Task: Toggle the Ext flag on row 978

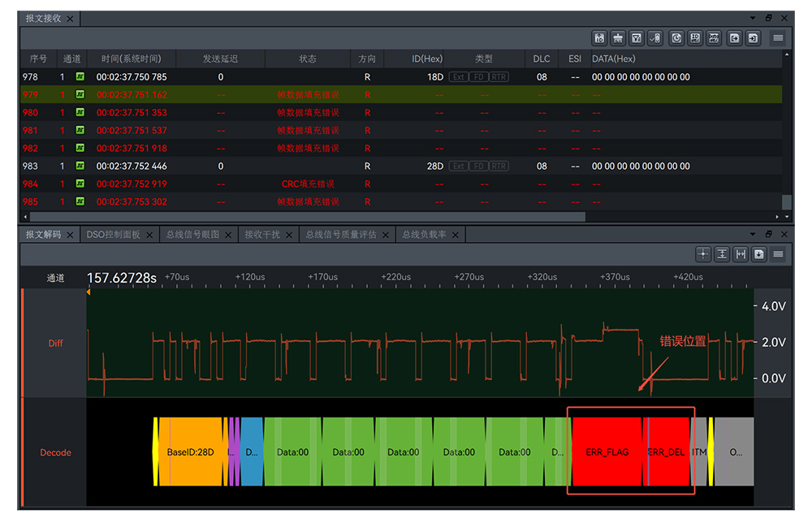Action: pos(458,77)
